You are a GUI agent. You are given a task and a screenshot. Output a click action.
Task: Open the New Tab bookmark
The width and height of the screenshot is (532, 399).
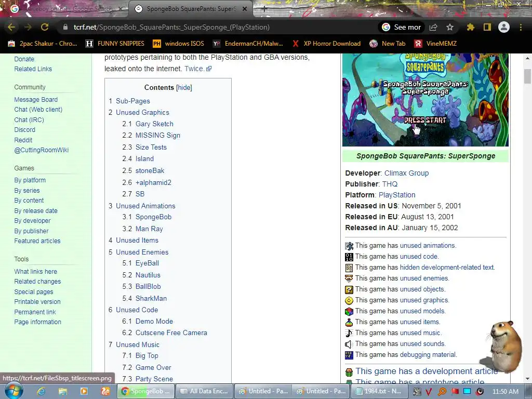pyautogui.click(x=387, y=44)
